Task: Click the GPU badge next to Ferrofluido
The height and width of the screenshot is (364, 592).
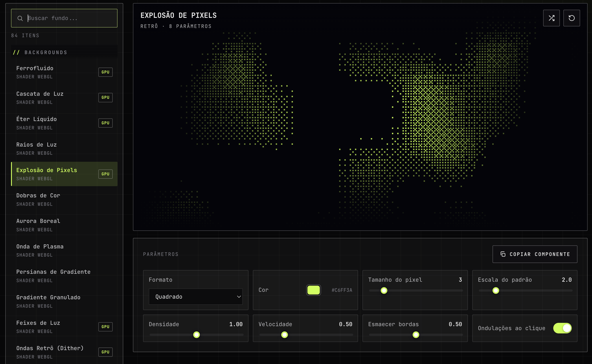Action: 105,72
